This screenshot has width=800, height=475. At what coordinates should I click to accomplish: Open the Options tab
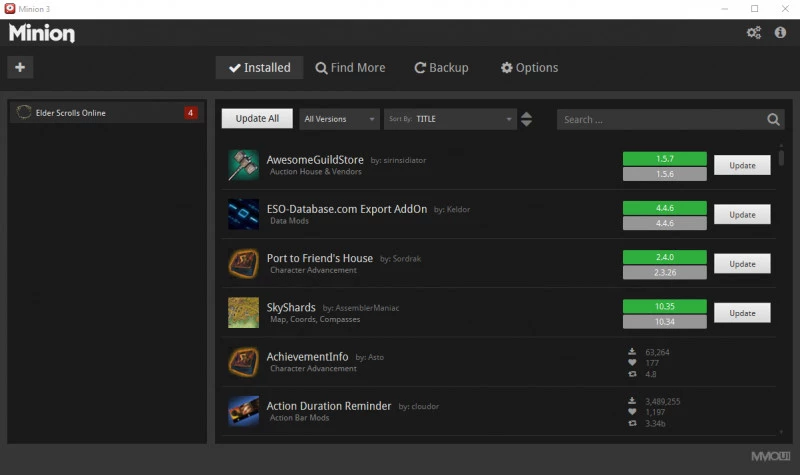click(530, 67)
